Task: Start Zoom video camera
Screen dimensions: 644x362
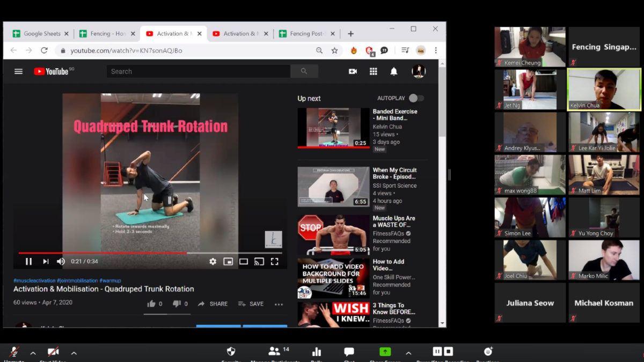Action: coord(53,352)
